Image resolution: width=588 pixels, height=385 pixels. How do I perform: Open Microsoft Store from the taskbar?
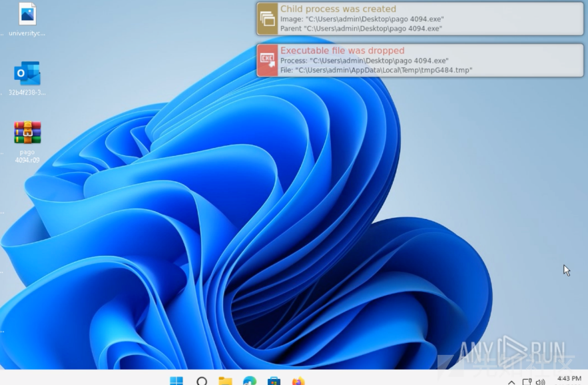274,380
